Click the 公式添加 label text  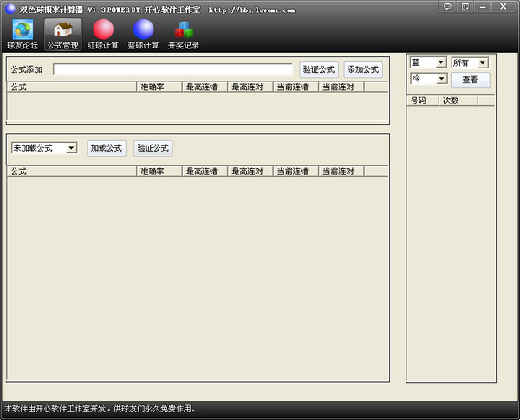coord(27,69)
